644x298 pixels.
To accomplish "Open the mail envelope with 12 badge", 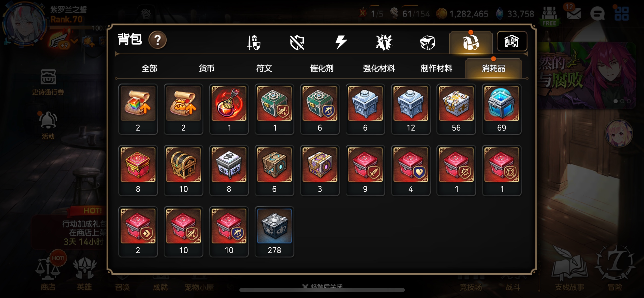I will pos(573,13).
